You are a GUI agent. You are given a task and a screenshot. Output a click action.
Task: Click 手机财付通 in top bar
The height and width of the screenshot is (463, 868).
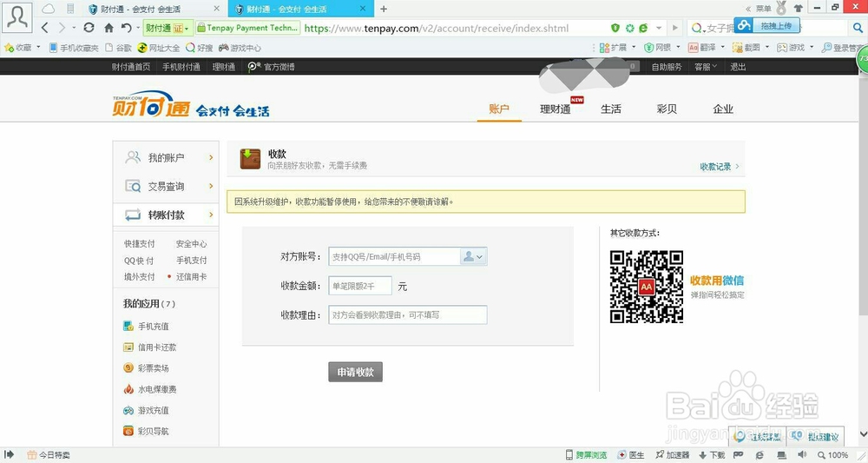tap(181, 67)
